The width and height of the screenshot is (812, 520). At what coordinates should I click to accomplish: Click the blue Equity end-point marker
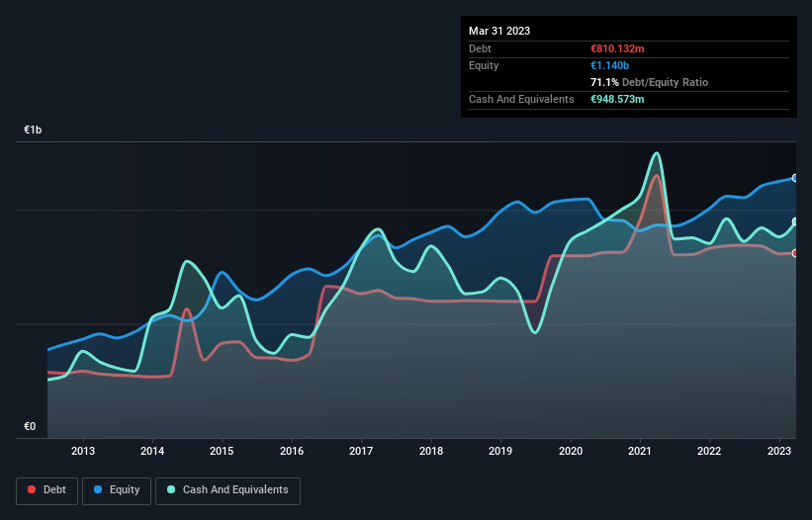tap(795, 178)
